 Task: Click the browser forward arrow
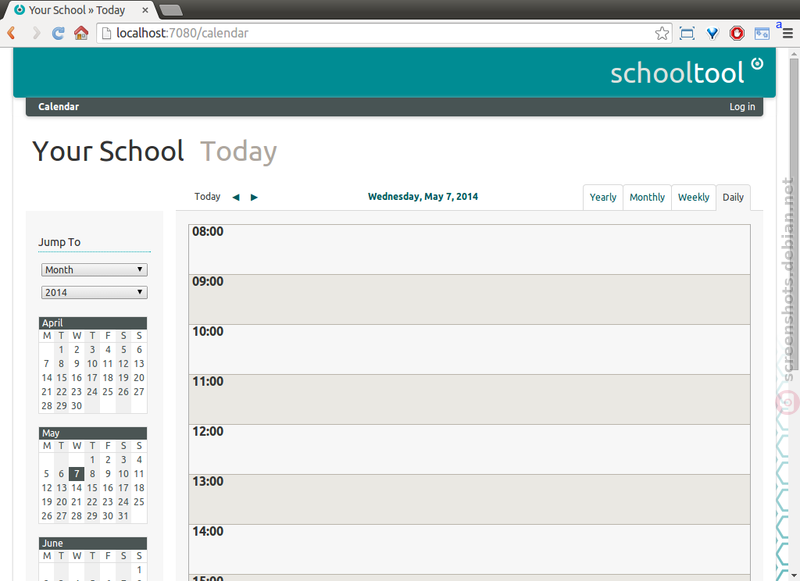[36, 33]
